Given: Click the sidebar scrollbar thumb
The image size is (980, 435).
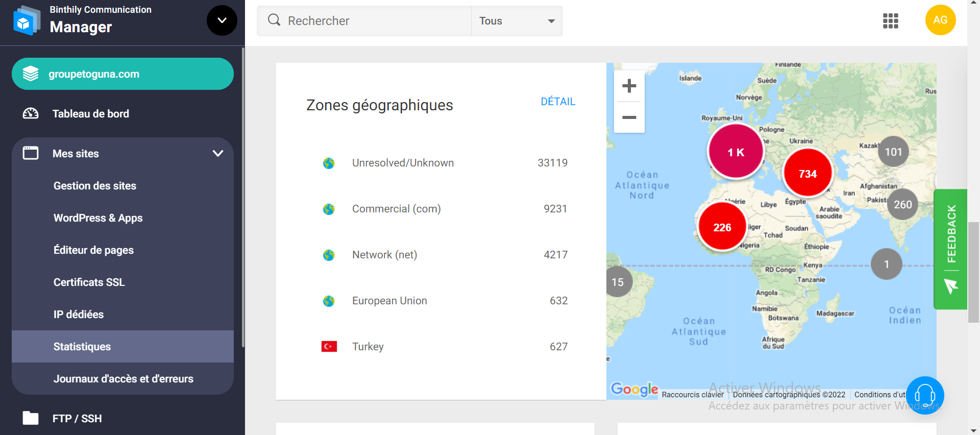Looking at the screenshot, I should pyautogui.click(x=243, y=198).
